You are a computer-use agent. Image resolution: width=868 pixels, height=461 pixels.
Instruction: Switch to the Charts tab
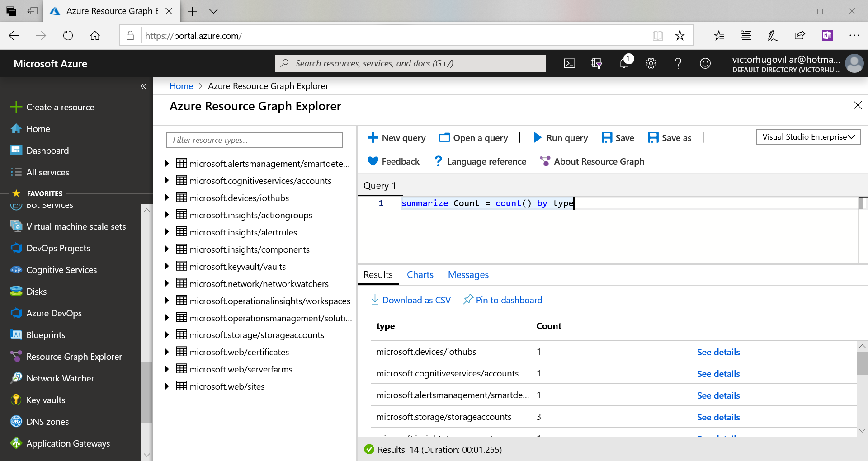pyautogui.click(x=420, y=274)
